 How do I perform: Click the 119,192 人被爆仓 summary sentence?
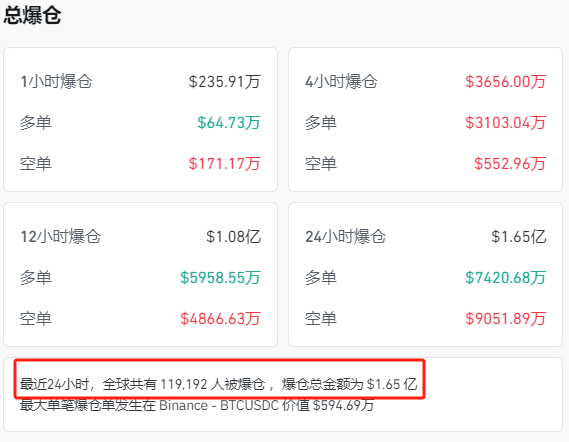218,384
